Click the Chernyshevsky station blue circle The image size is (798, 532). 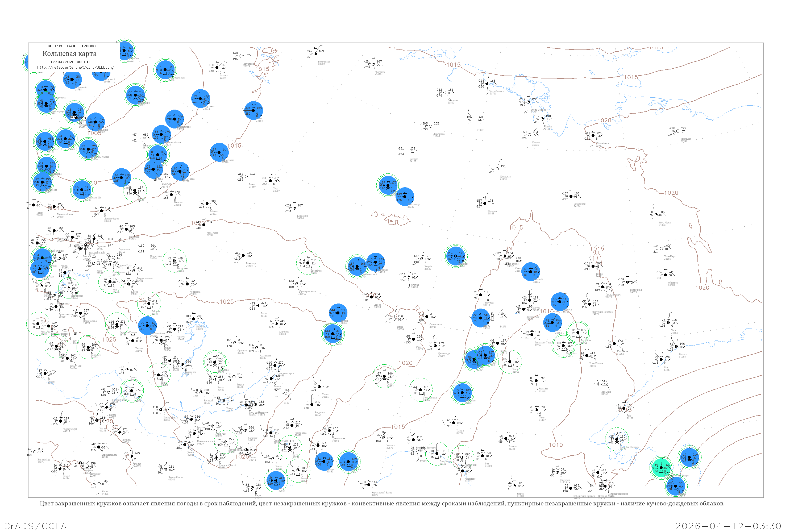tap(357, 266)
